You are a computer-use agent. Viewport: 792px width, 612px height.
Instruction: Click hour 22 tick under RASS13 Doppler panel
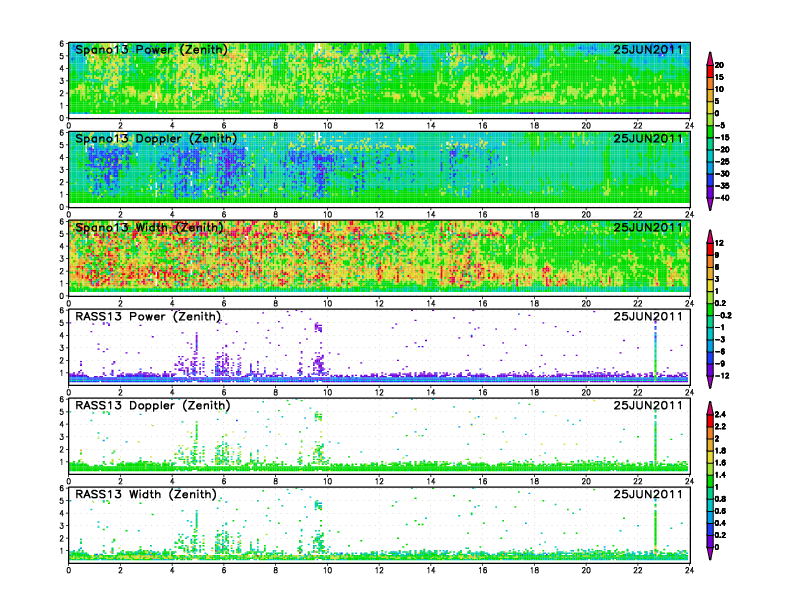637,481
